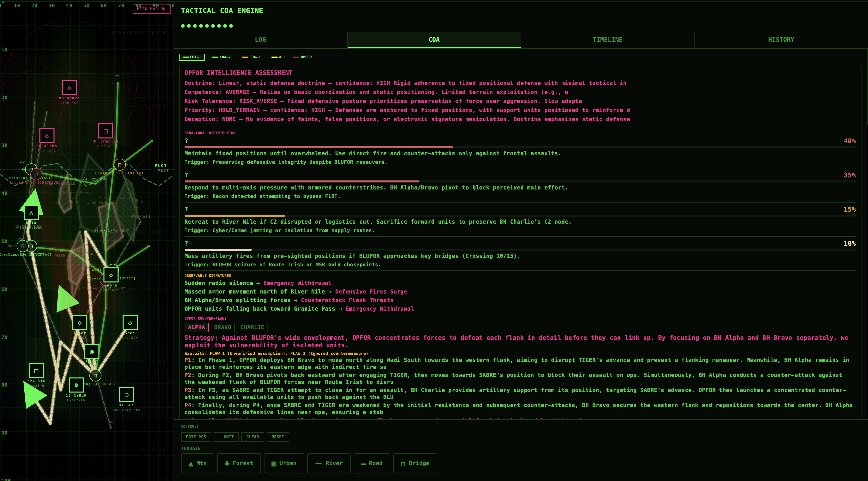Toggle the COA-2 overlay in the legend
The image size is (868, 481).
222,57
